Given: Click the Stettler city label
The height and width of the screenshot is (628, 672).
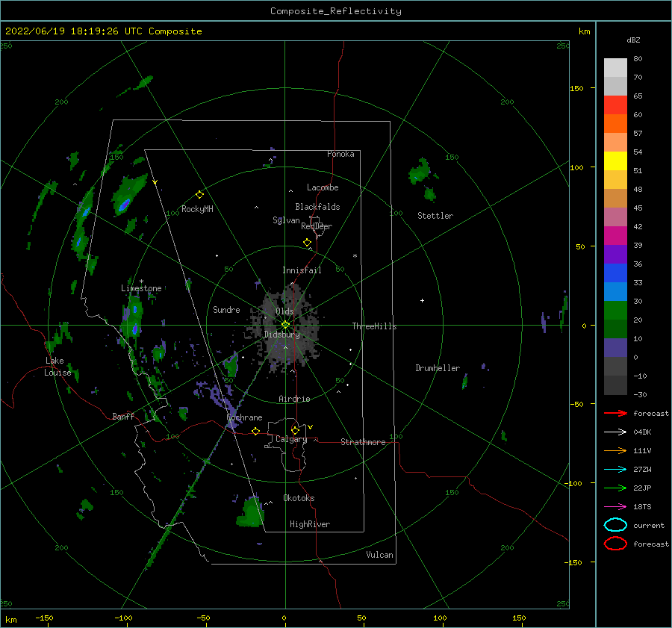Looking at the screenshot, I should [435, 216].
